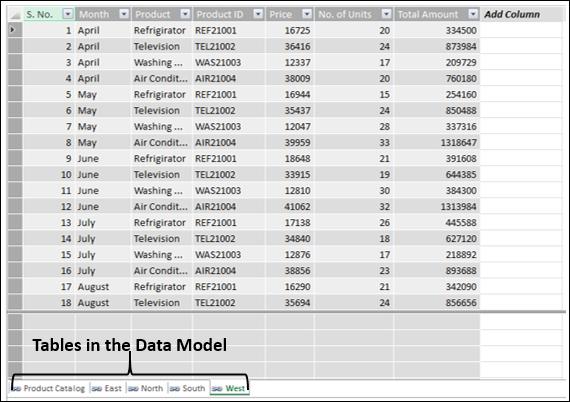
Task: Select the Product ID column header
Action: click(229, 14)
